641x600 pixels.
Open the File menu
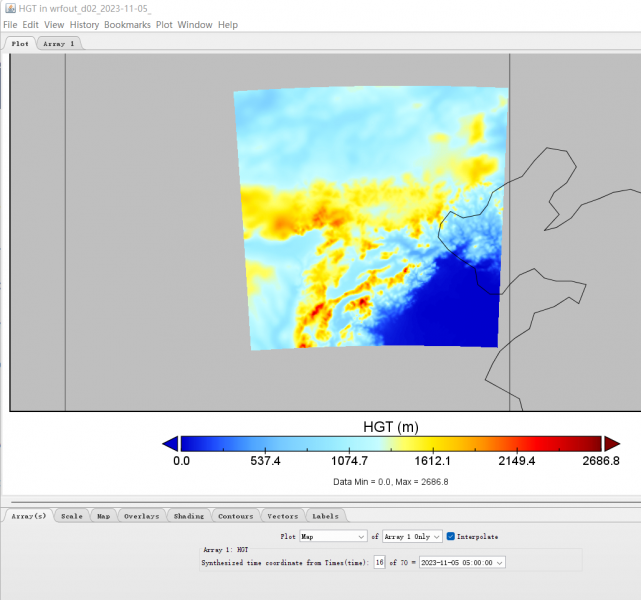tap(11, 24)
